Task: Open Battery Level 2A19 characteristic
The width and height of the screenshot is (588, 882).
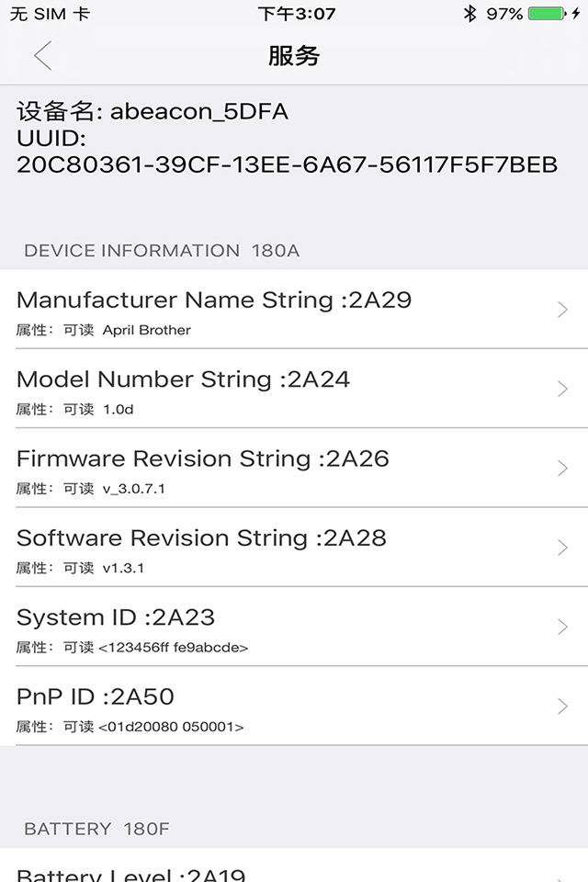Action: coord(131,871)
